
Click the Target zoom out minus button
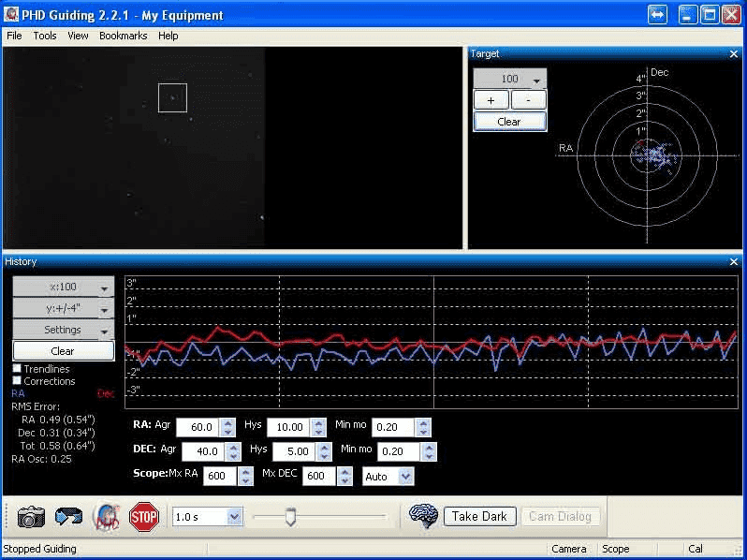point(528,100)
